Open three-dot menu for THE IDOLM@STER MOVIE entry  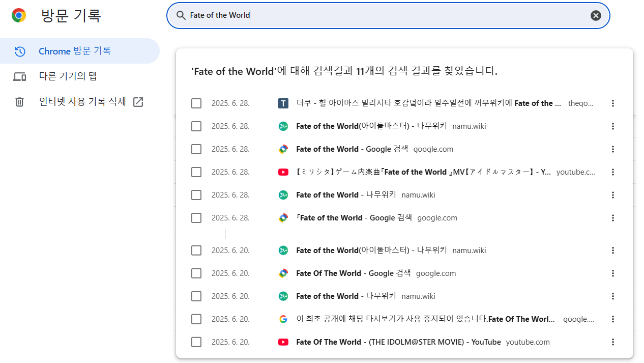[612, 342]
